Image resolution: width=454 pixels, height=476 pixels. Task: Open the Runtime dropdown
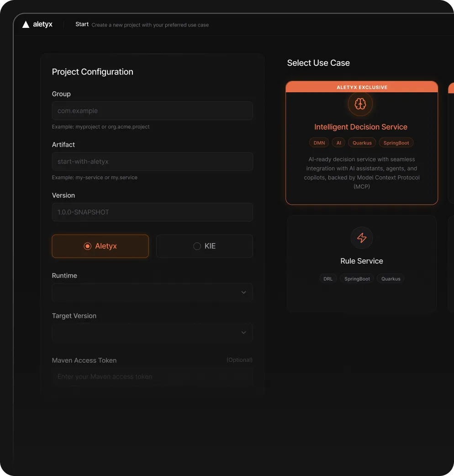[152, 292]
